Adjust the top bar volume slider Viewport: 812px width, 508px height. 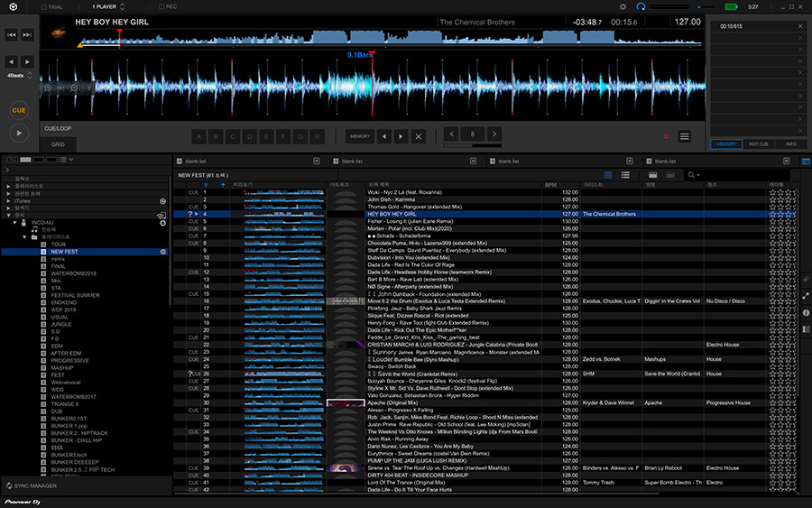(x=706, y=6)
